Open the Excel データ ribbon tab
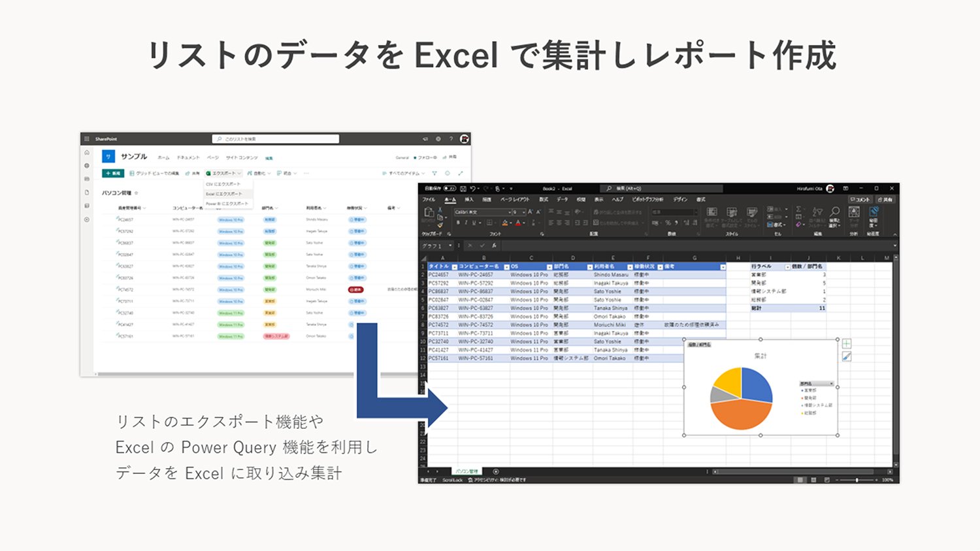The height and width of the screenshot is (551, 980). coord(563,199)
